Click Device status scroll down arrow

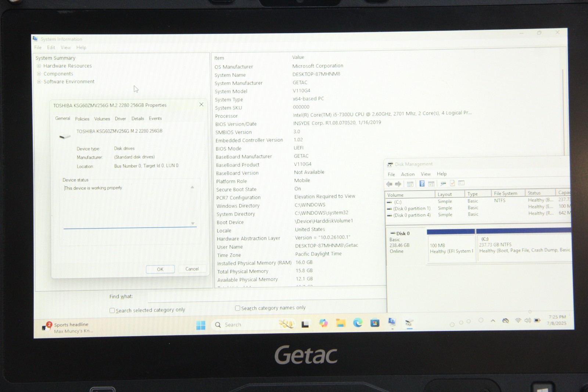193,224
